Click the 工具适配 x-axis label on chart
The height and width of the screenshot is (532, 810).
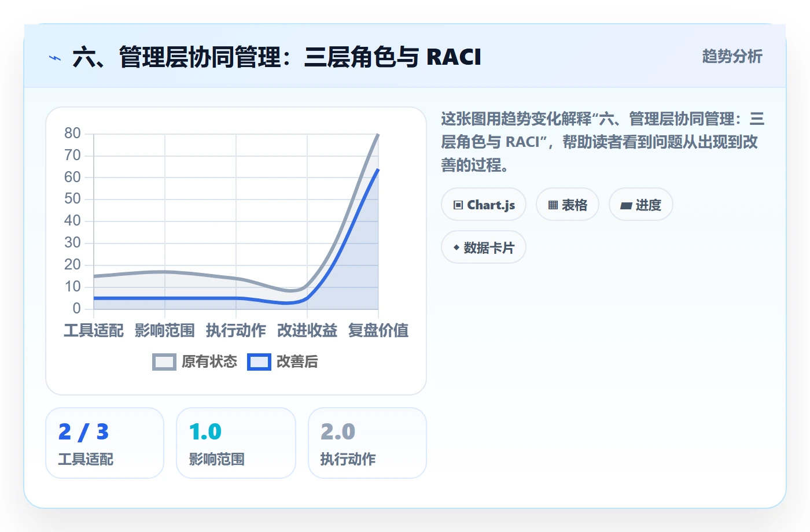(94, 330)
